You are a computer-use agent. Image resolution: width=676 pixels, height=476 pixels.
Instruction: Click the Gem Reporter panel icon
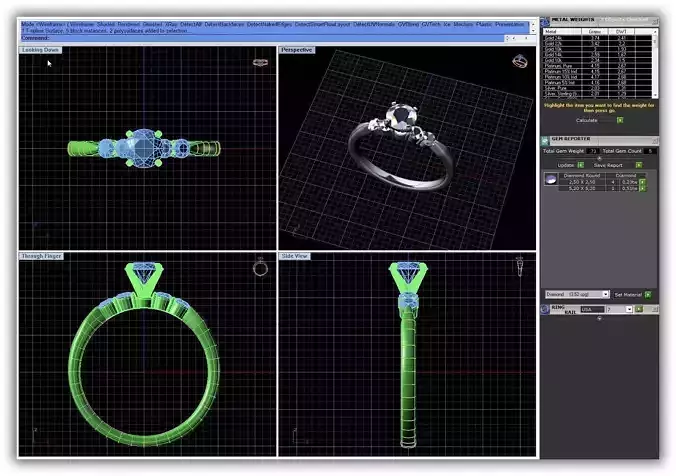click(x=545, y=140)
